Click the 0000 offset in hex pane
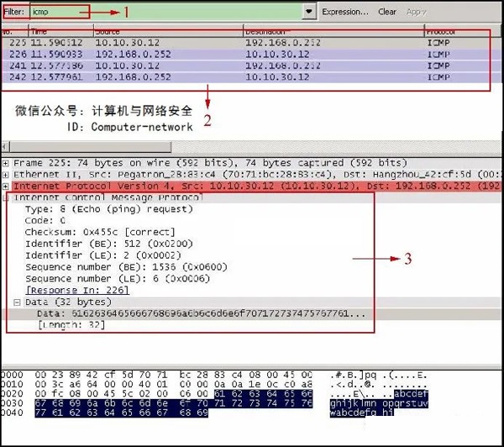 (x=12, y=375)
